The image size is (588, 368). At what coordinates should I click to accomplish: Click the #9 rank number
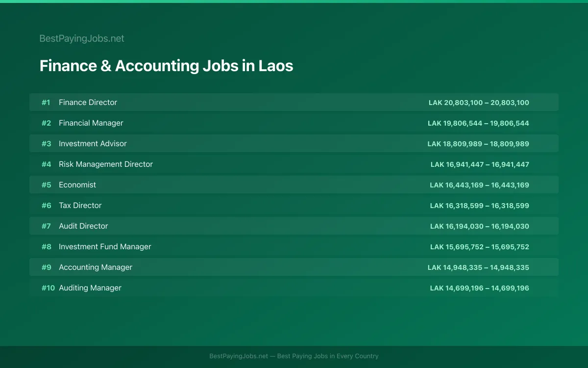46,267
